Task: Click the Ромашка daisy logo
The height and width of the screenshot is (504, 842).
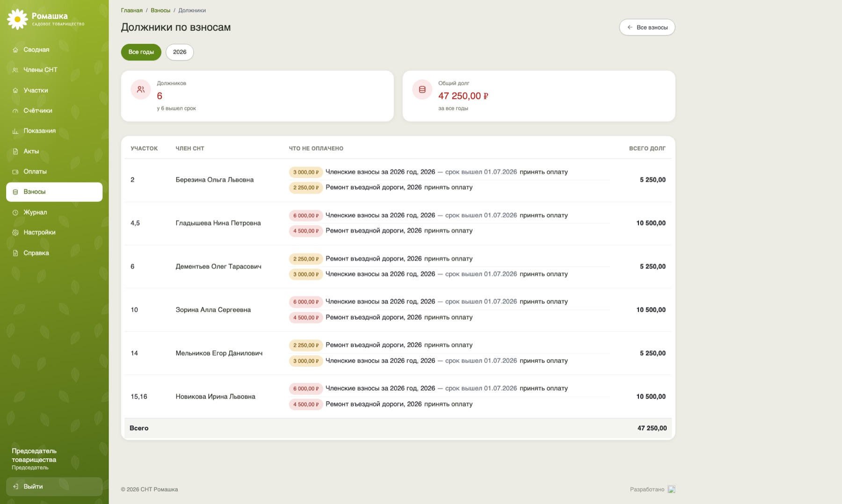Action: point(17,19)
